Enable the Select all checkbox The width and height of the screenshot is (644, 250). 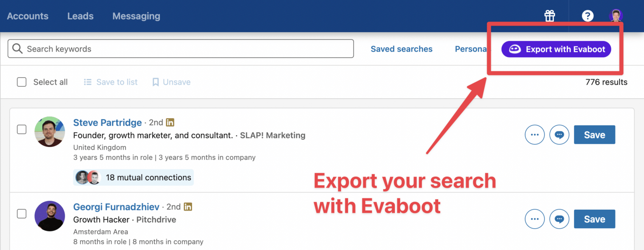(21, 82)
